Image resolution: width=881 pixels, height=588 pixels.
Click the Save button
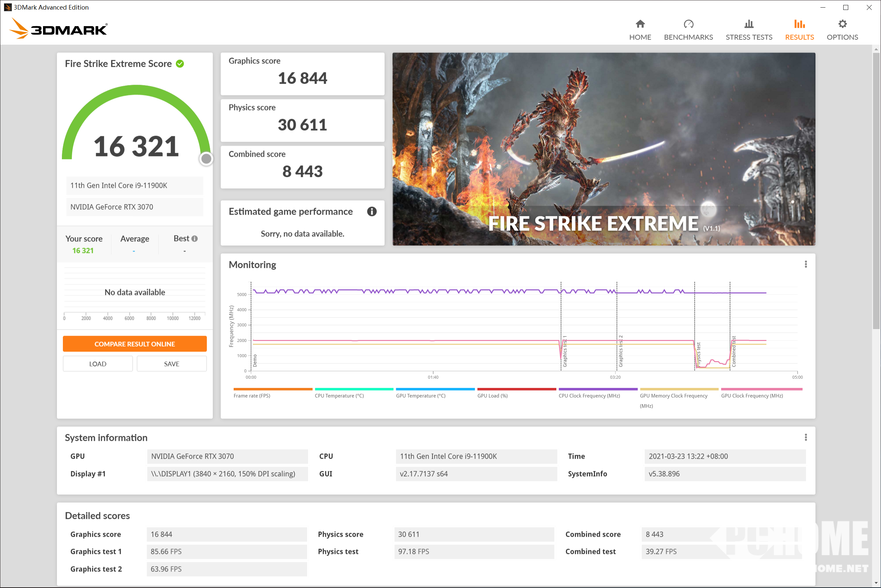(171, 364)
